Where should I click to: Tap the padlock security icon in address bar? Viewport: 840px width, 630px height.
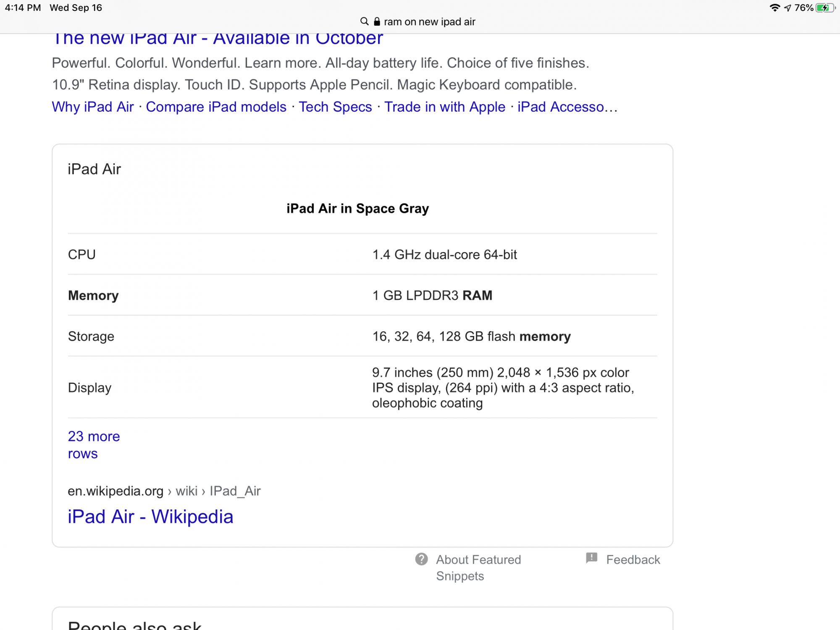(x=377, y=21)
